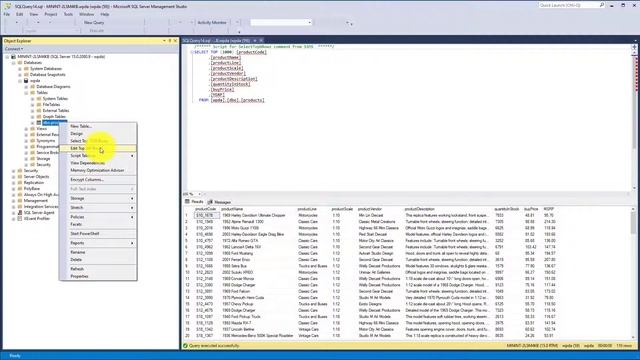Image resolution: width=640 pixels, height=360 pixels.
Task: Collapse the server root node
Action: click(7, 57)
